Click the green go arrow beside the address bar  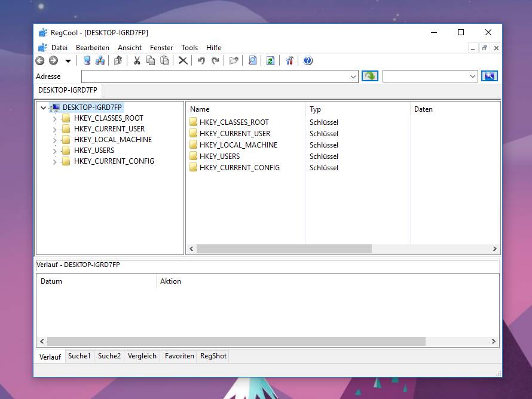(369, 76)
